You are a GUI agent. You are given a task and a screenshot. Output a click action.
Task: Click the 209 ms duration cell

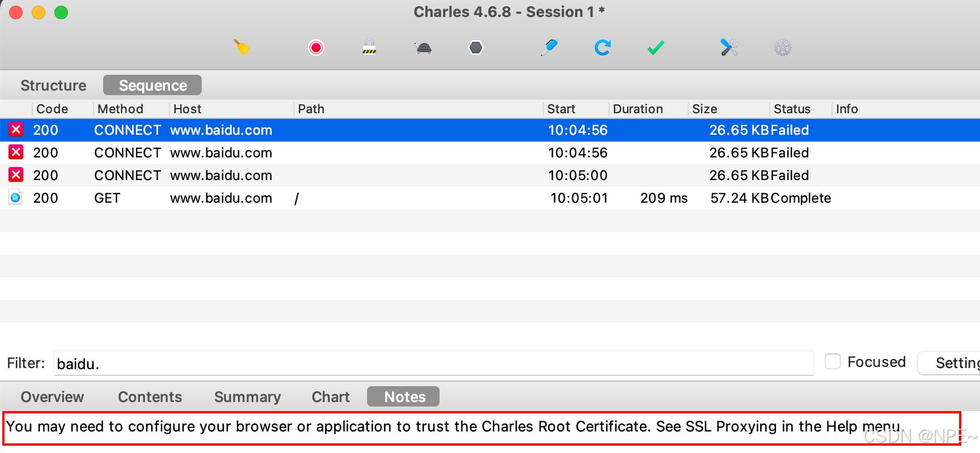tap(664, 198)
